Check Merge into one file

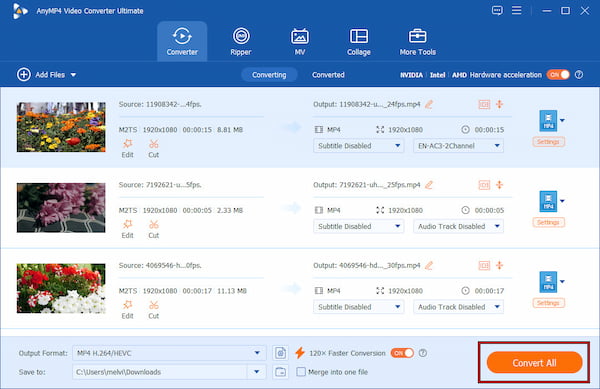(301, 372)
